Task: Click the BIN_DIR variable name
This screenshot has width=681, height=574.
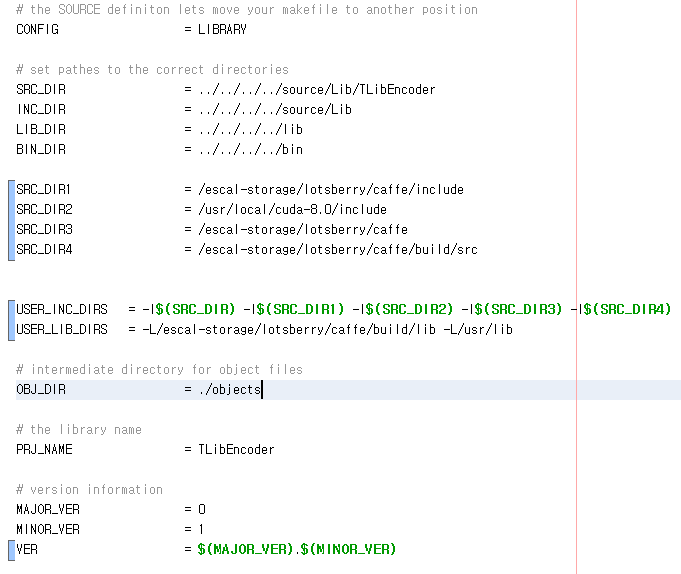Action: (41, 149)
